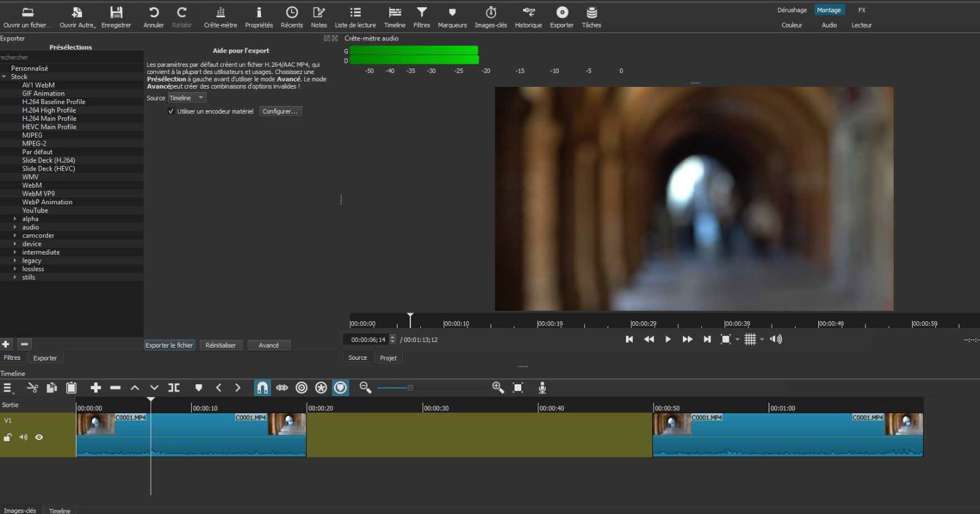Click the record audio microphone icon

[542, 388]
